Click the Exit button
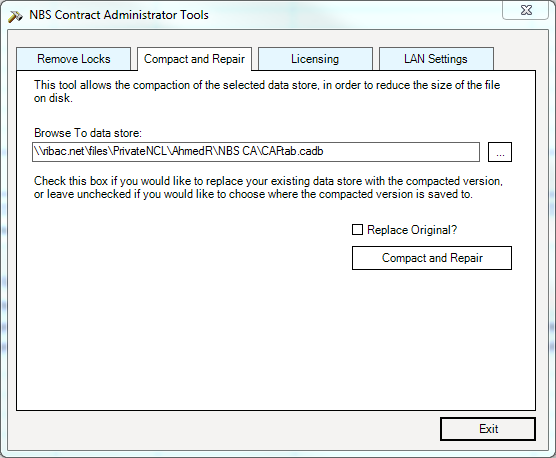This screenshot has height=458, width=556. point(488,429)
